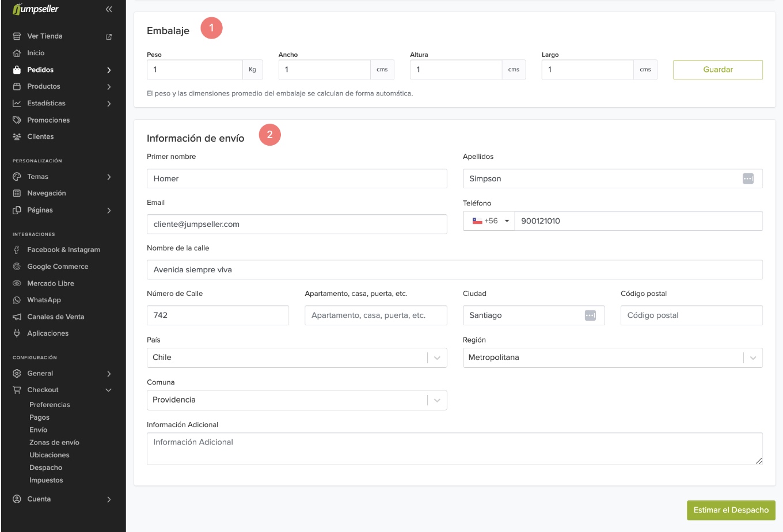Click the Mercado Libre sidebar icon

coord(17,283)
